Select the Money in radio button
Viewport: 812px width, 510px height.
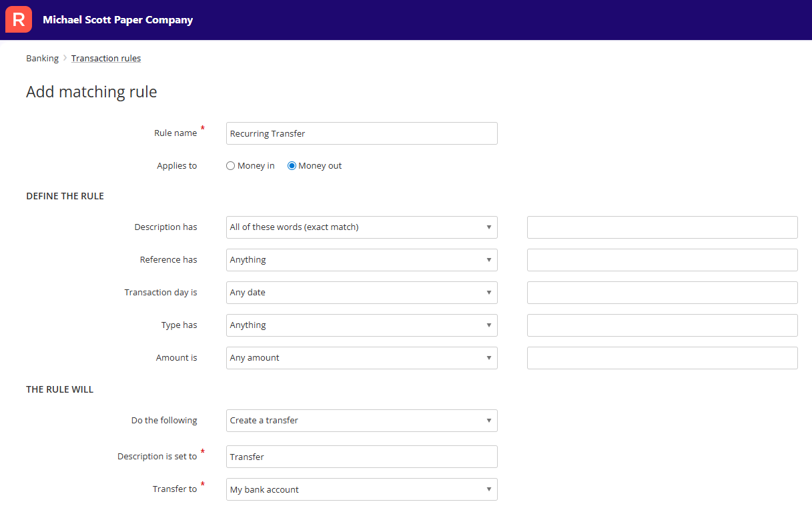[x=231, y=166]
